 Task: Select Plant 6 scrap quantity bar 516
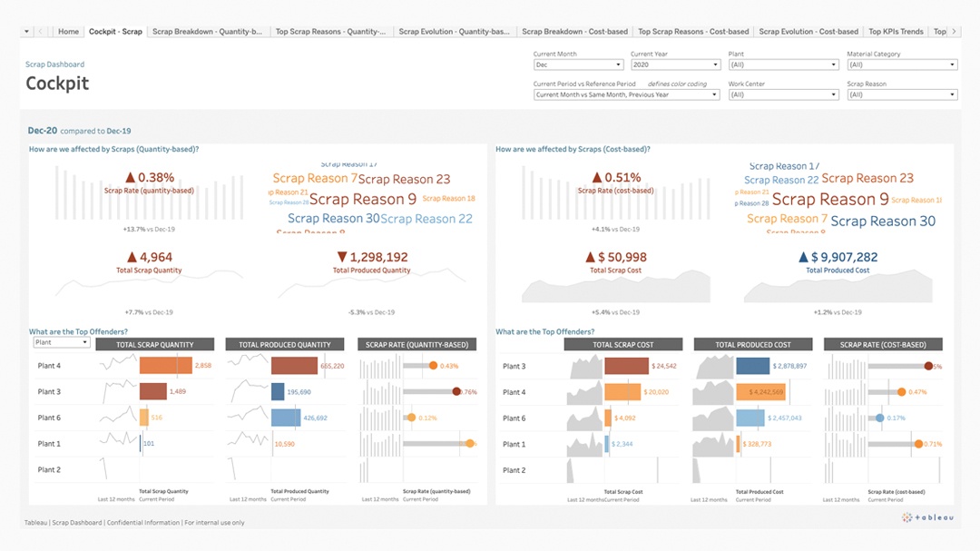143,418
